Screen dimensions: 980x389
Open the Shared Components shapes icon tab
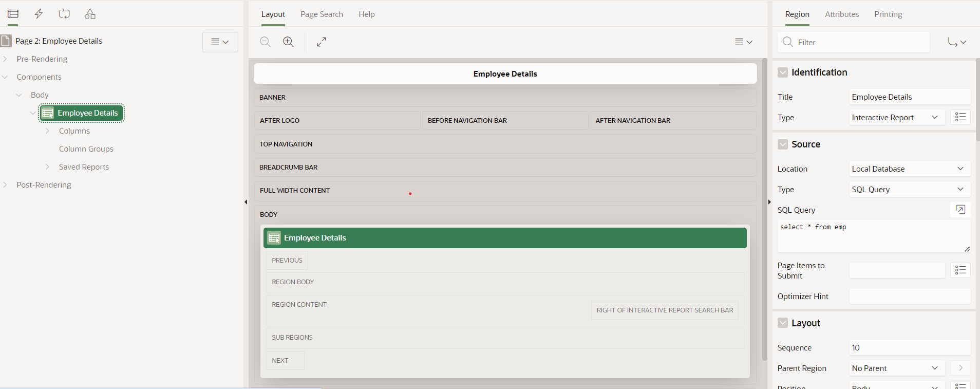click(90, 14)
